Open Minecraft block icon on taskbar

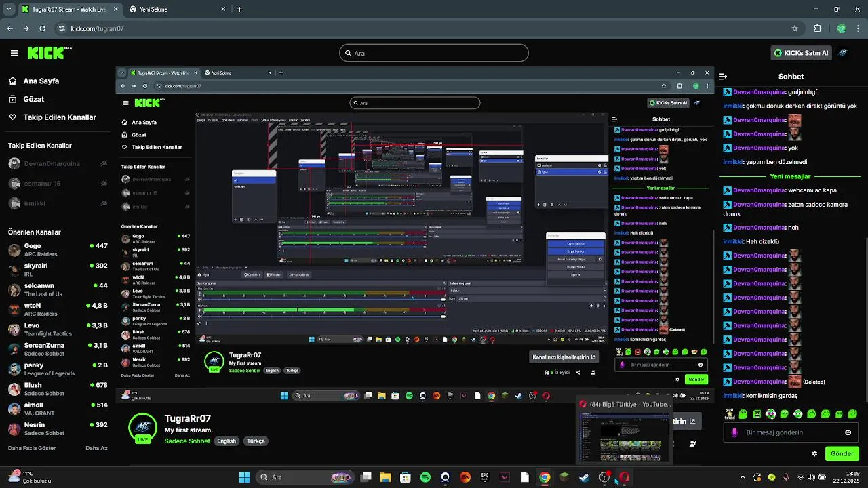[x=564, y=477]
